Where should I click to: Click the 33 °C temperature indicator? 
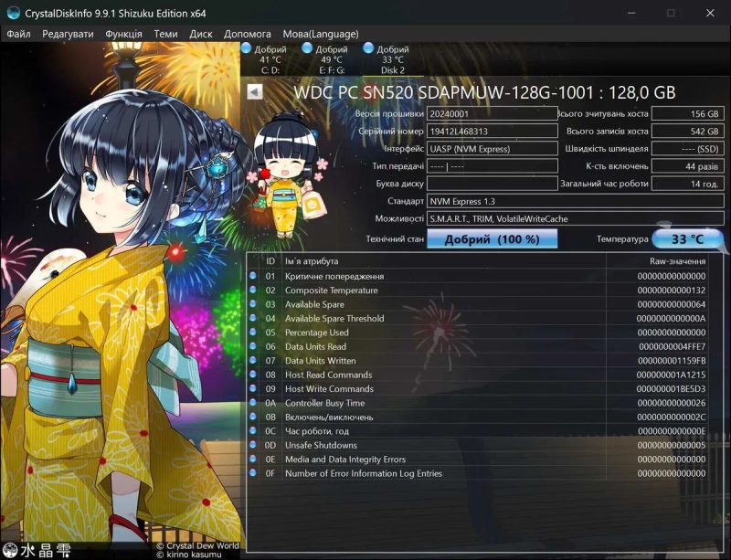pos(687,239)
